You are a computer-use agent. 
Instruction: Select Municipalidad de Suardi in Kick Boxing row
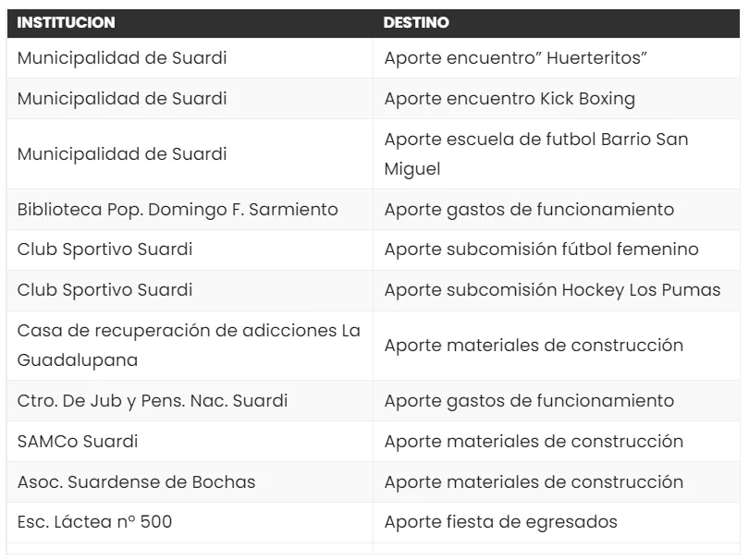coord(122,99)
